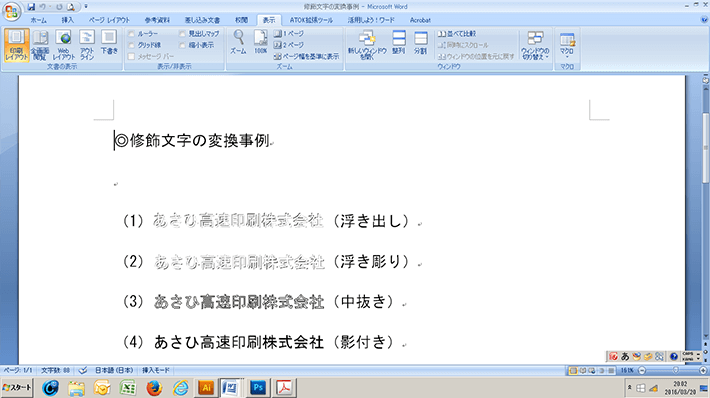Open Photoshop from the taskbar

point(258,388)
